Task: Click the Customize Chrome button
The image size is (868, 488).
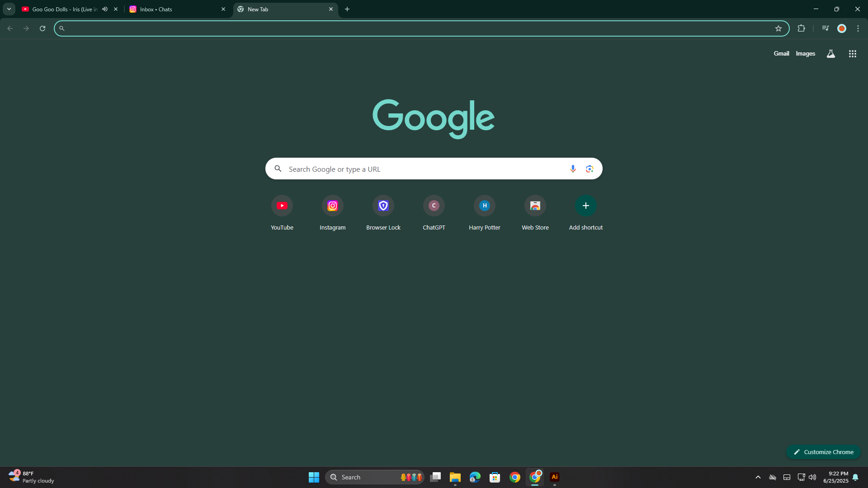Action: [x=824, y=452]
